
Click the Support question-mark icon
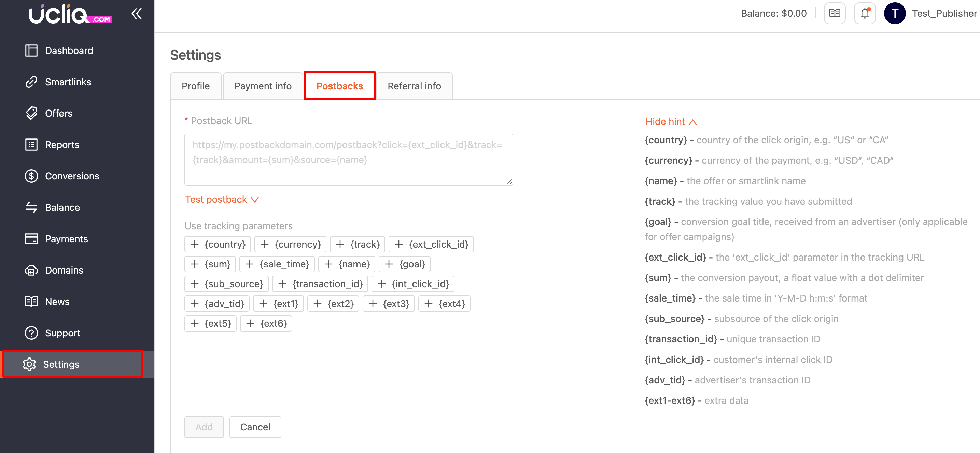[31, 333]
